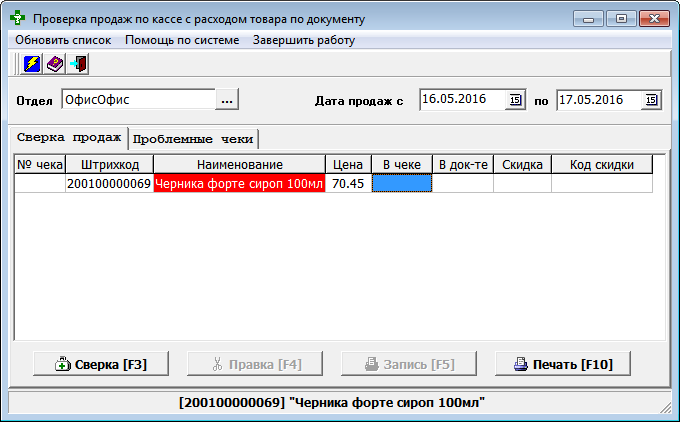Click the Код скидки column header
Screen dimensions: 680x422
pyautogui.click(x=602, y=165)
